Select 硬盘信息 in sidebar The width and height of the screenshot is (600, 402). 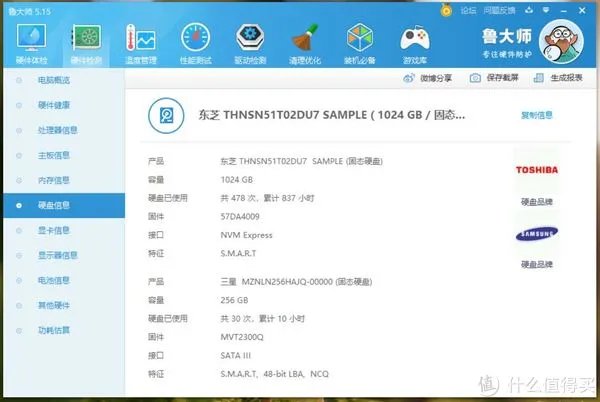click(64, 205)
